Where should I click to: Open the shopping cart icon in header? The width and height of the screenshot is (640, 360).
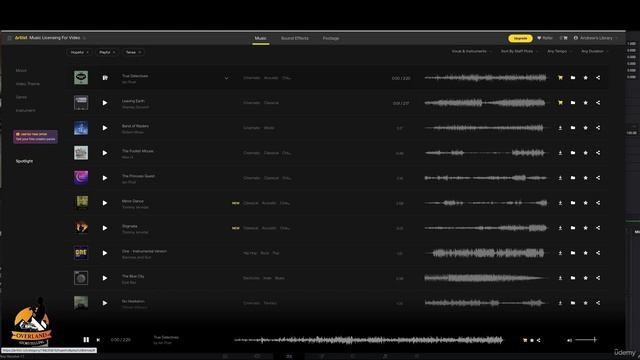[x=565, y=38]
